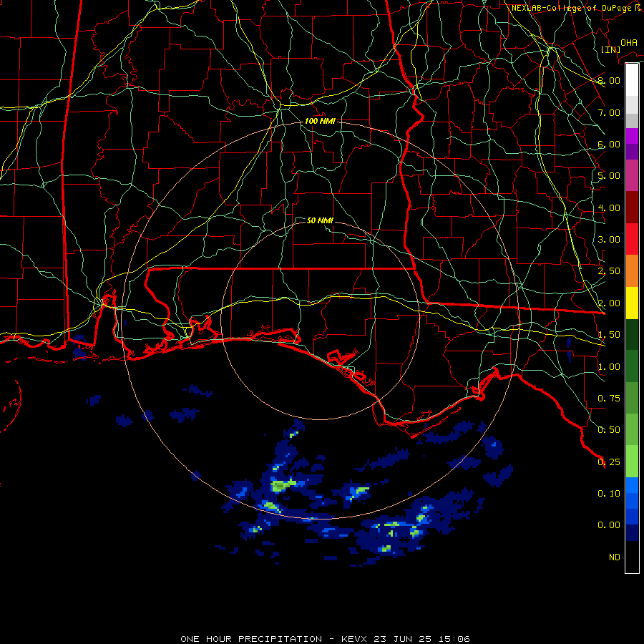Click the 0.10 legend value
The width and height of the screenshot is (644, 644).
click(609, 494)
